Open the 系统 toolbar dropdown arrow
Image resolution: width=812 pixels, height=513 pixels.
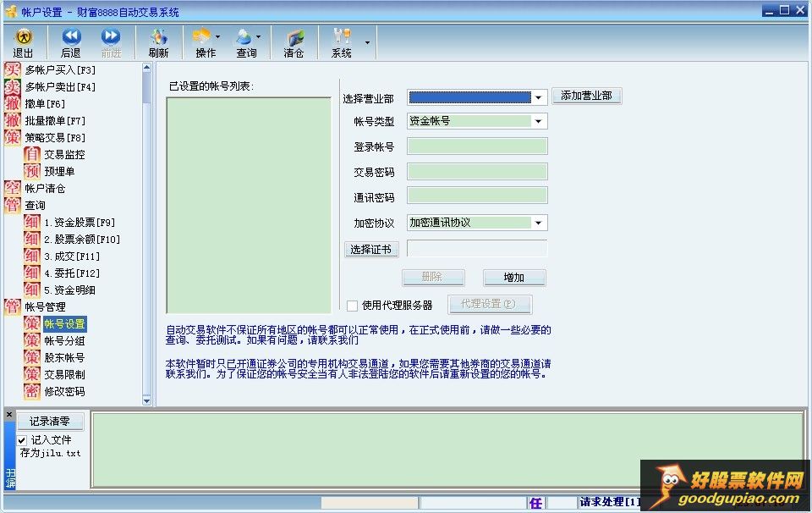click(367, 42)
